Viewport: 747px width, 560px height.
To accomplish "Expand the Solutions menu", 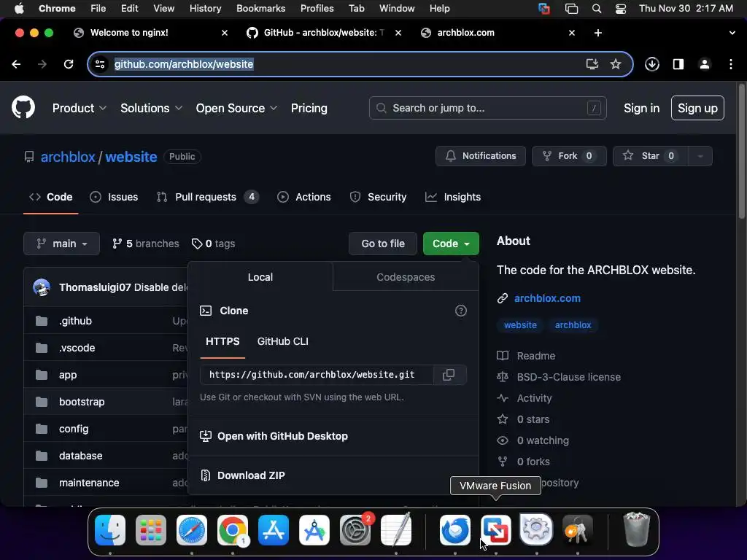I will pyautogui.click(x=151, y=108).
